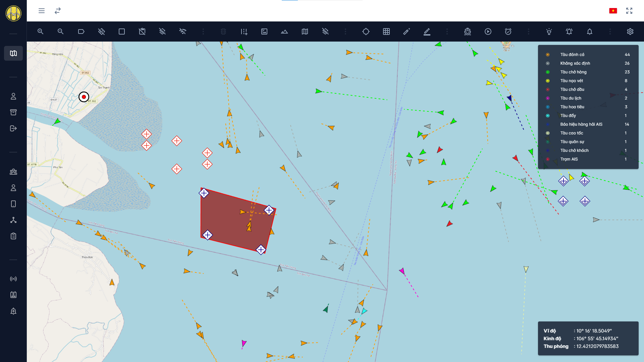Viewport: 644px width, 362px height.
Task: Toggle Tàu chở hàng legend entry
Action: (573, 72)
